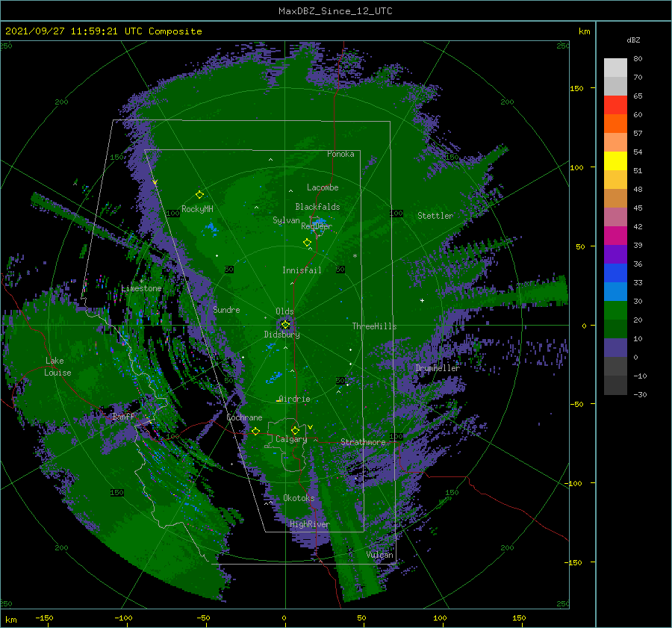Select the bright green 20-30 dBZ swatch
Image resolution: width=672 pixels, height=628 pixels.
pos(615,310)
